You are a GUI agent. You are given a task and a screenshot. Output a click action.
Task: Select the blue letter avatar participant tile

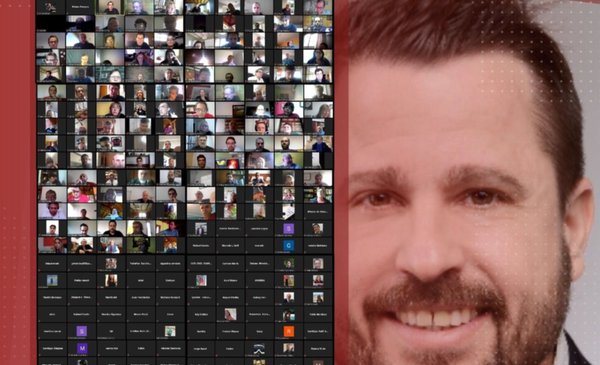tap(289, 245)
